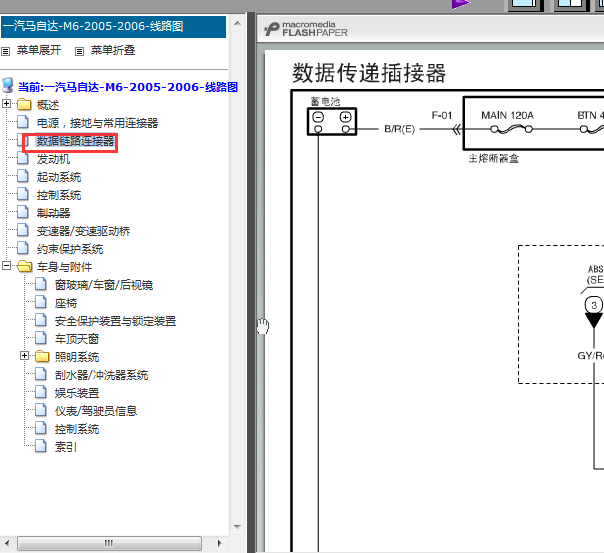The image size is (604, 553).
Task: Click the 蓄电池 label in the diagram
Action: point(325,101)
